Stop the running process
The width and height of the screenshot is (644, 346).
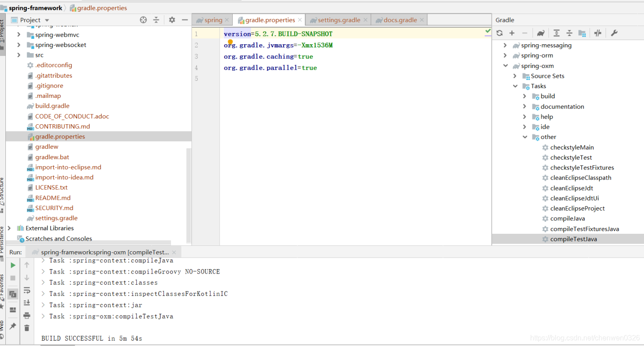pos(13,278)
